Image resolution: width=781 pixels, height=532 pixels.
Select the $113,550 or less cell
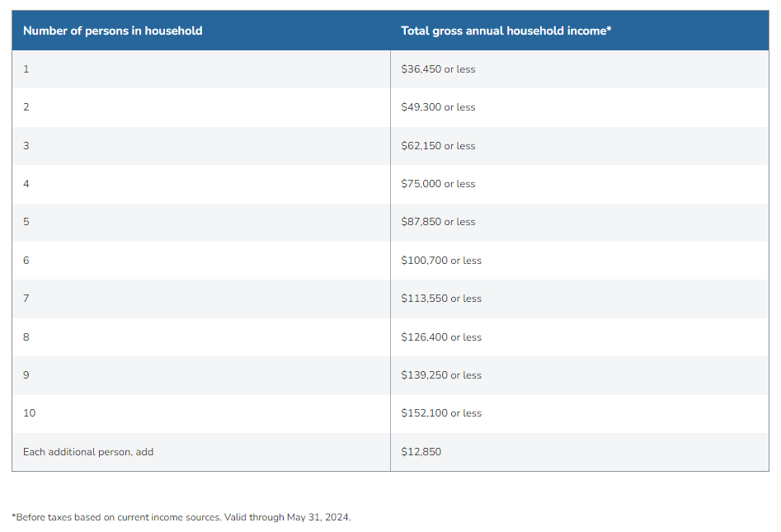[441, 299]
